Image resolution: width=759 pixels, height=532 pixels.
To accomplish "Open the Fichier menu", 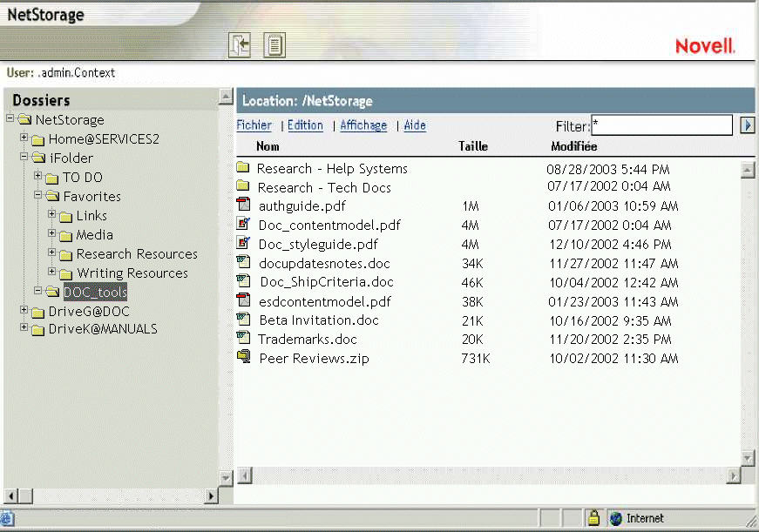I will pyautogui.click(x=254, y=125).
